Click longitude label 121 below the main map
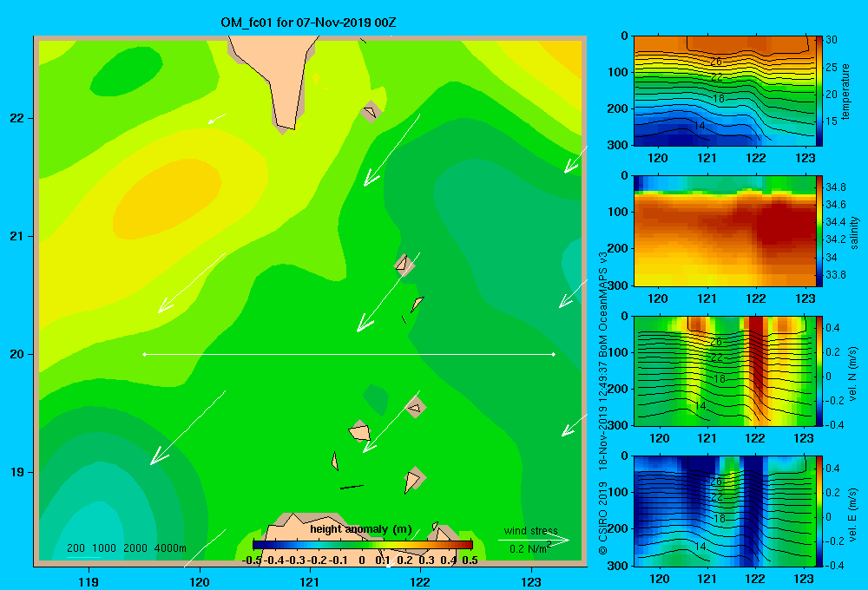This screenshot has width=868, height=590. tap(310, 581)
